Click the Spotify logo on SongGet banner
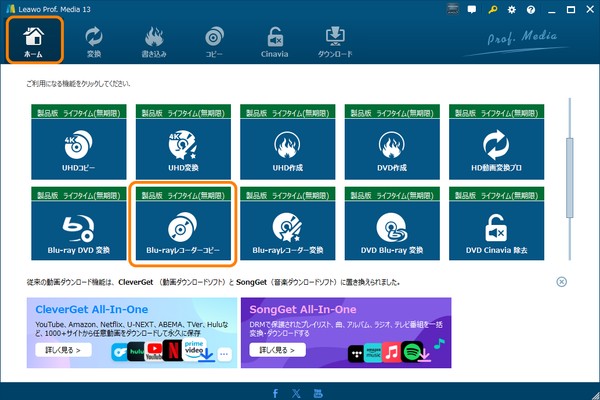The image size is (600, 400). click(412, 352)
